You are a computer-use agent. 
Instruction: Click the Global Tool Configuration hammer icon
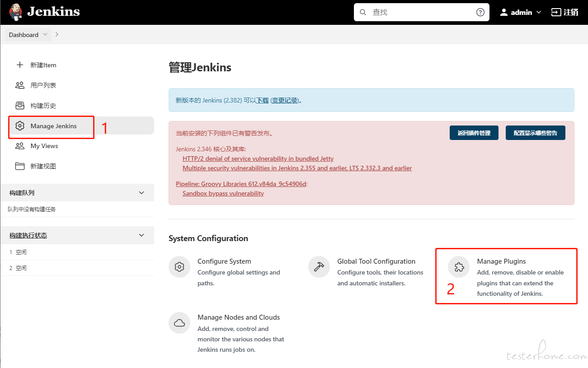point(319,267)
